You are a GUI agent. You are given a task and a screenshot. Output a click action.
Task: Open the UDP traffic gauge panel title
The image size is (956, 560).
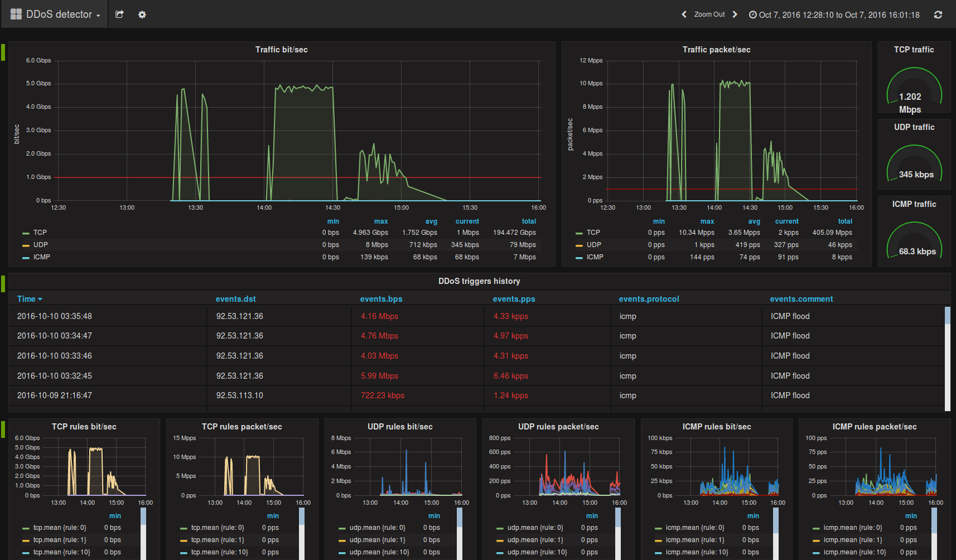pyautogui.click(x=914, y=127)
